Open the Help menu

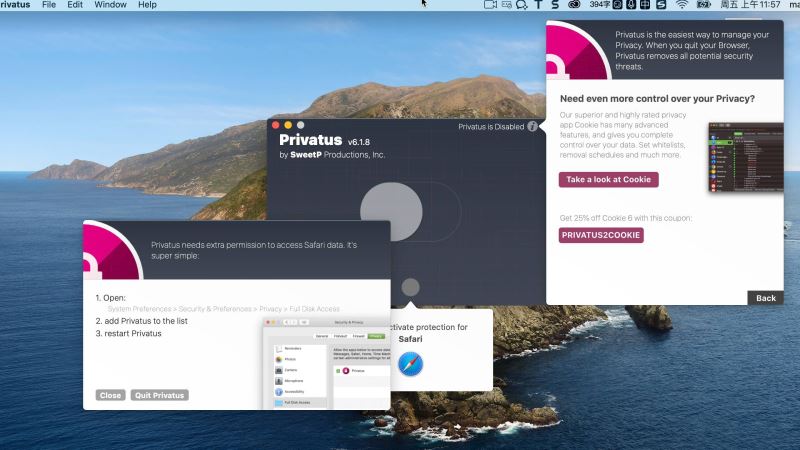(147, 5)
